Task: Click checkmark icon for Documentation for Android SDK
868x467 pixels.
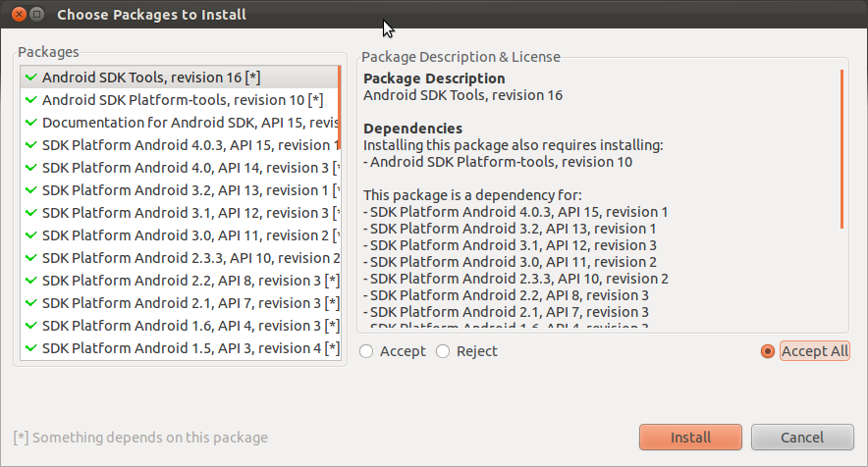Action: coord(31,123)
